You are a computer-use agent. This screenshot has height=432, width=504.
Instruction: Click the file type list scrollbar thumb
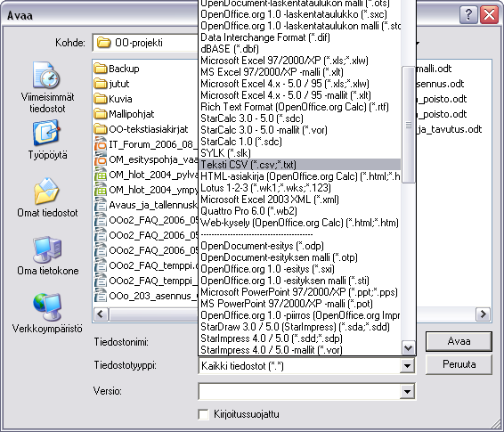[408, 125]
